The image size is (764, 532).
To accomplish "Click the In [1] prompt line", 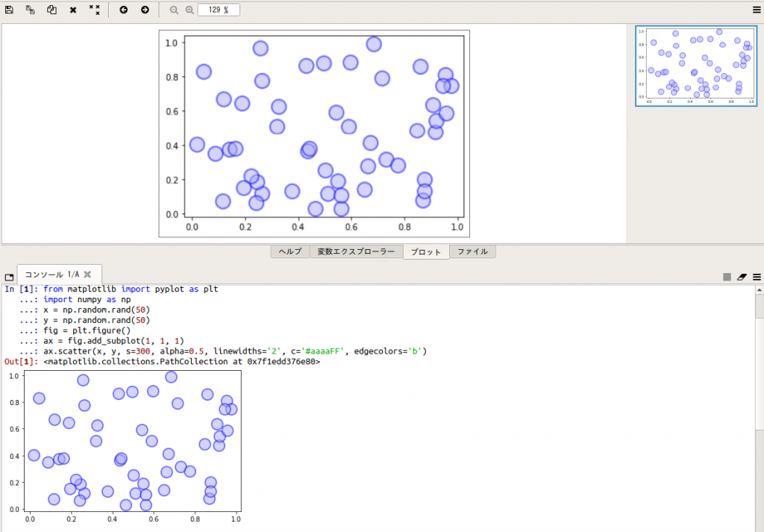I will pyautogui.click(x=111, y=289).
